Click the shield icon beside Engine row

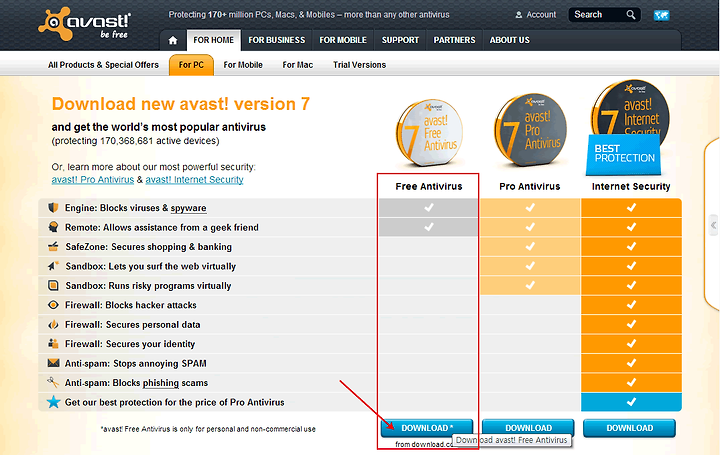[x=53, y=208]
